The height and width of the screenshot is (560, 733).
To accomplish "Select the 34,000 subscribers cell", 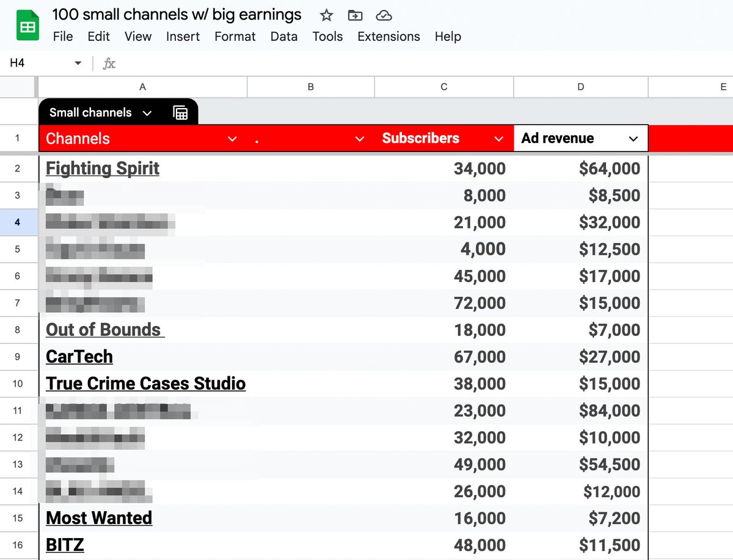I will point(444,169).
